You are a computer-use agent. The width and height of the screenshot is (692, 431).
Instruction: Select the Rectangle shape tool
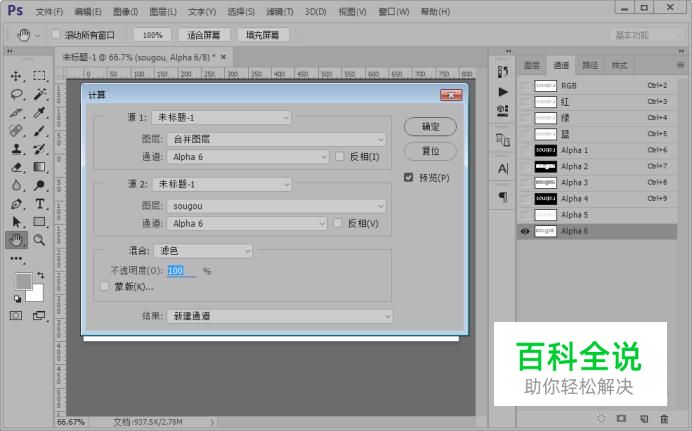click(40, 222)
